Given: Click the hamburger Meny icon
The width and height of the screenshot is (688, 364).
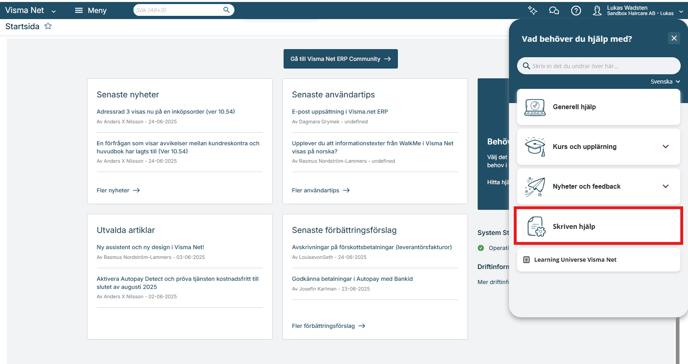Looking at the screenshot, I should click(x=79, y=11).
